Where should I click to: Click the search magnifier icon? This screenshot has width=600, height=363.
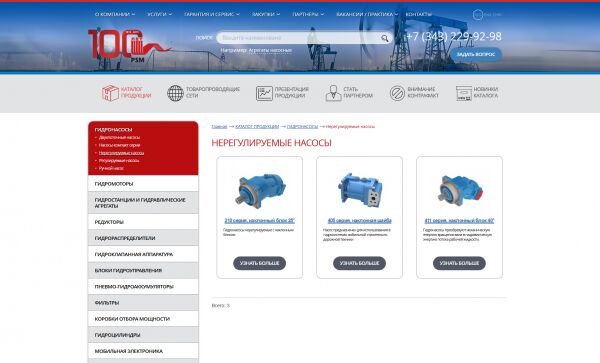point(385,38)
